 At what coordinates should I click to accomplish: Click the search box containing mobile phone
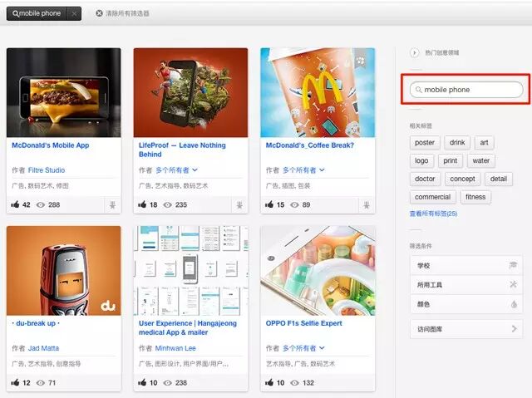coord(466,90)
